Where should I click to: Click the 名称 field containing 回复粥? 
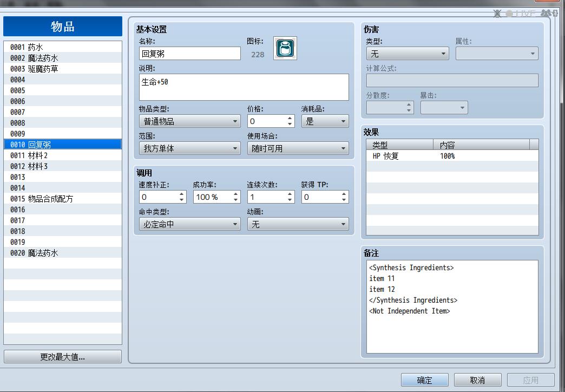click(x=189, y=54)
